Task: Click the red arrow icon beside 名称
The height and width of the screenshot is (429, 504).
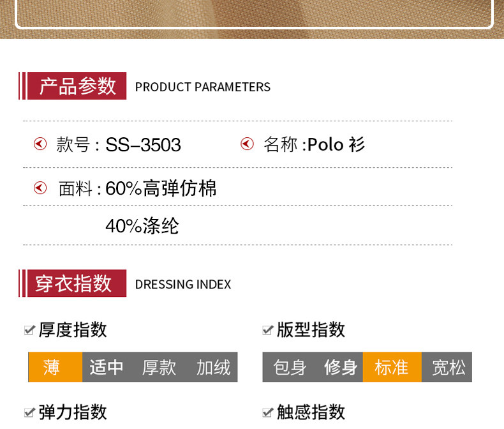Action: [x=247, y=144]
